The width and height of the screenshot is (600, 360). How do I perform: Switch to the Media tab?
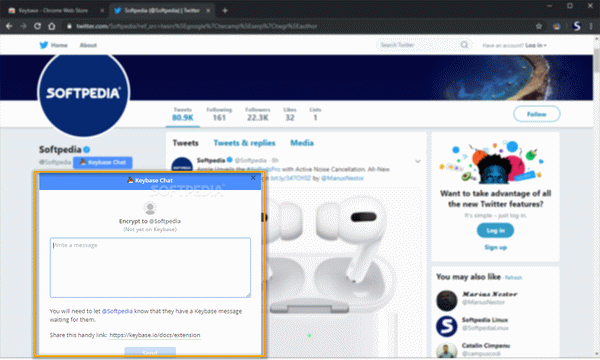(302, 143)
